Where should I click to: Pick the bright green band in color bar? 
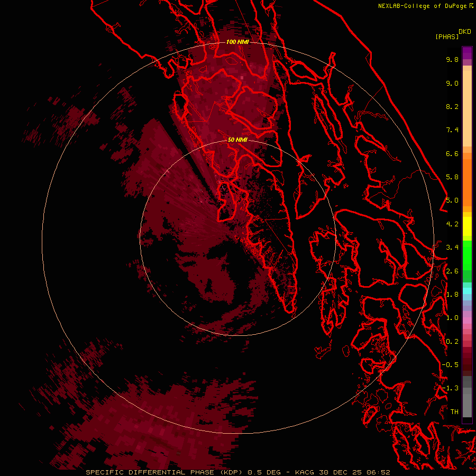467,255
